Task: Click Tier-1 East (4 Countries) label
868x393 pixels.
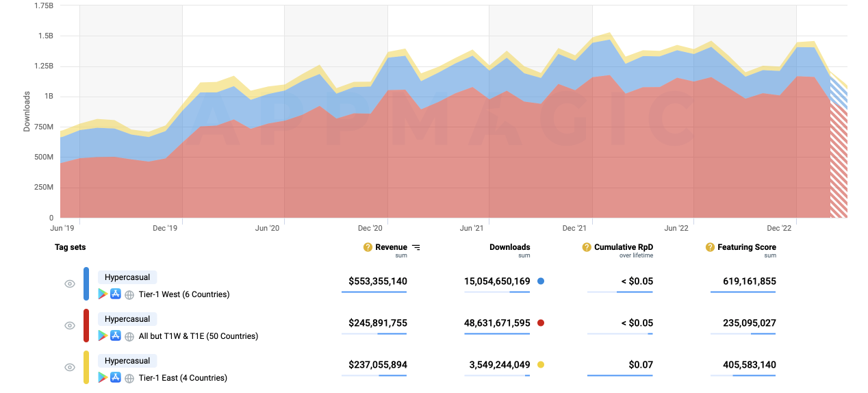Action: [183, 378]
